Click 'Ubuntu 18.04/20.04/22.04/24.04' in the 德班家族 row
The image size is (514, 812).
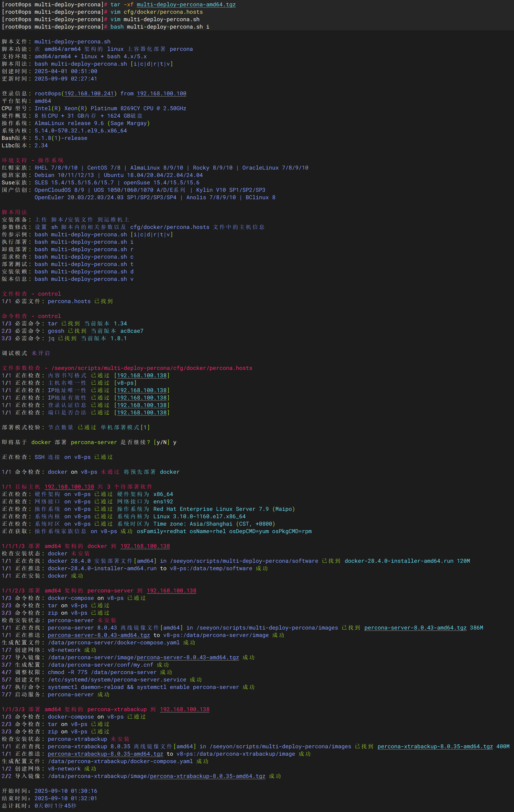pos(153,175)
